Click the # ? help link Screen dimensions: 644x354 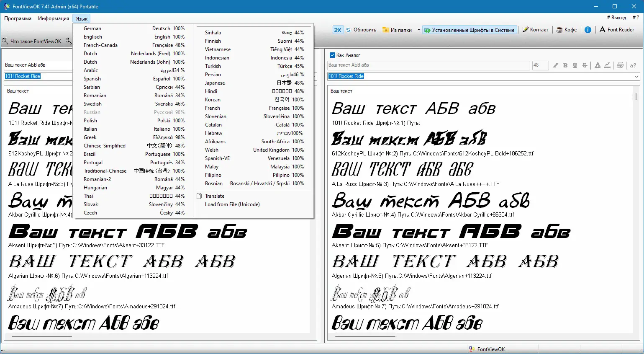(636, 18)
